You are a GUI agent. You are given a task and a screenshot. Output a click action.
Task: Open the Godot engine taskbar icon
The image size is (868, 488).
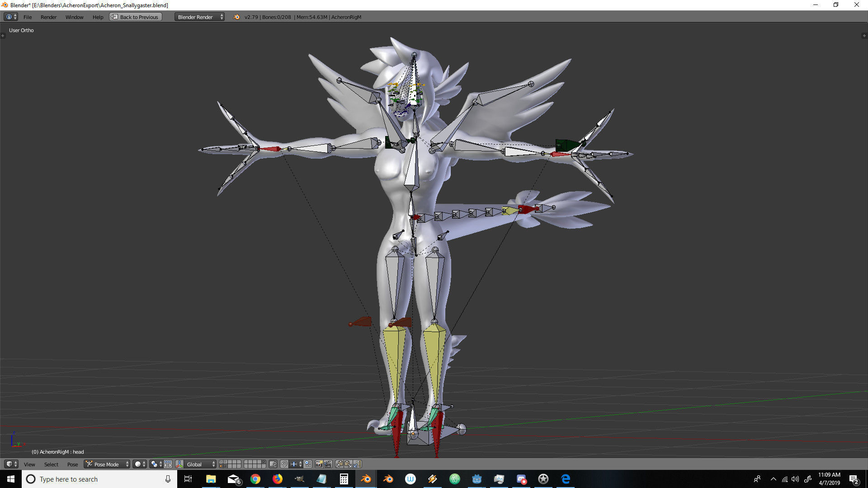click(x=477, y=479)
